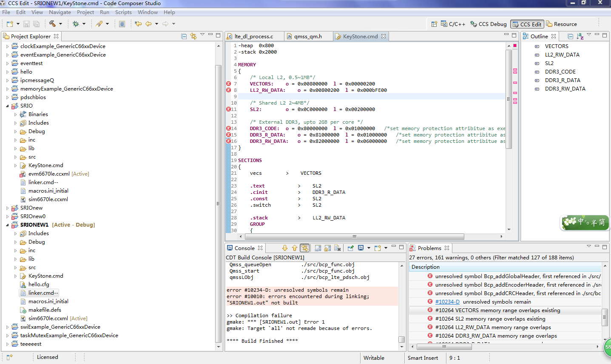Select linker.cmd-- file under SRIONEW1
Viewport: 611px width, 364px height.
point(43,293)
